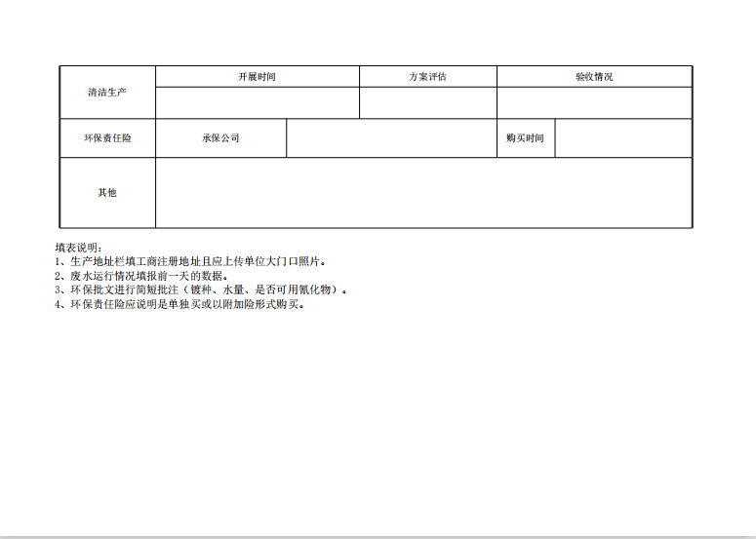Click the 承保公司 cell
This screenshot has width=756, height=539.
[x=220, y=138]
